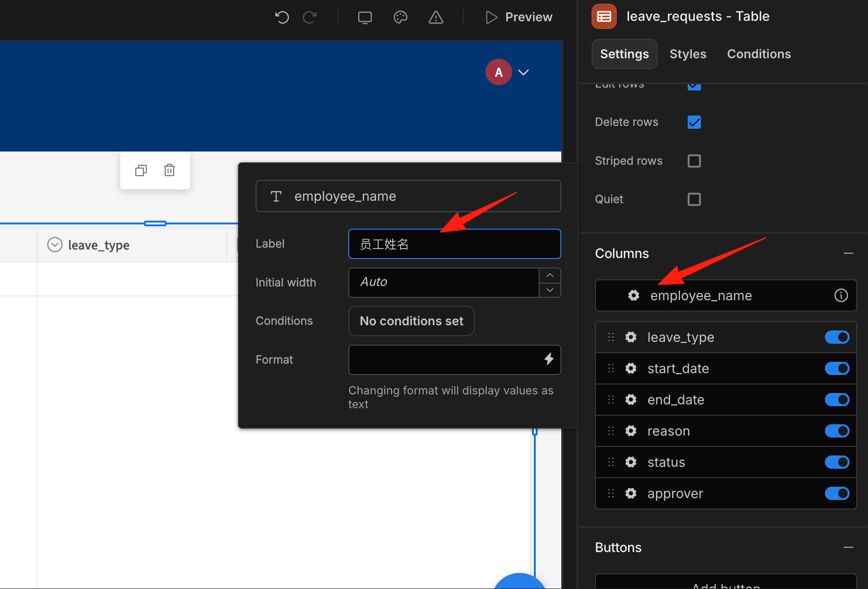Toggle status column visibility
868x589 pixels.
837,462
